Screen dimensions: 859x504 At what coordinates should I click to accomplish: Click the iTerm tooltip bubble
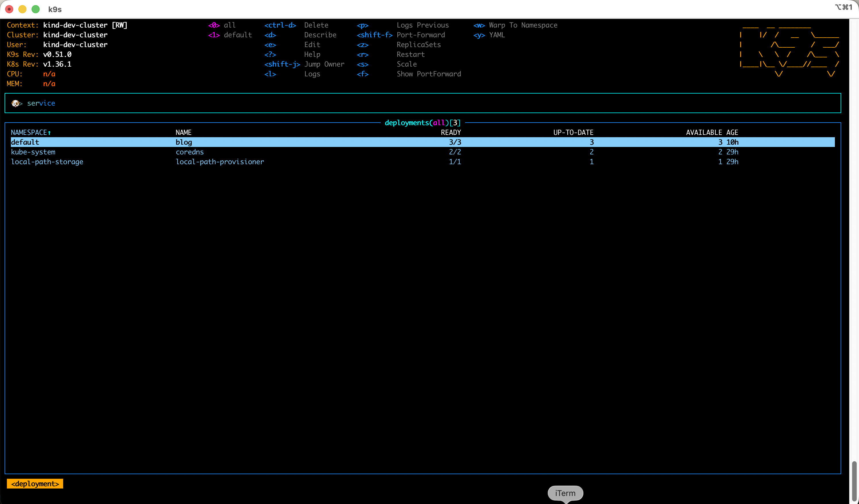(x=565, y=493)
